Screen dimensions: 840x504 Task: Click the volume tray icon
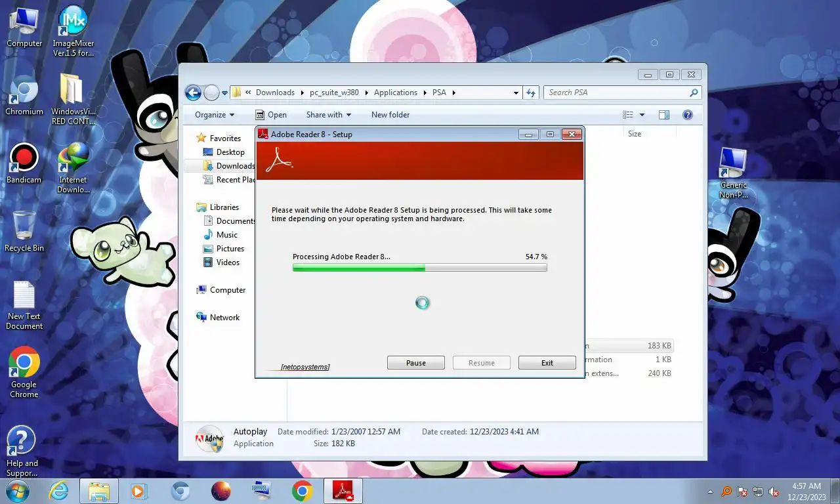tap(774, 492)
